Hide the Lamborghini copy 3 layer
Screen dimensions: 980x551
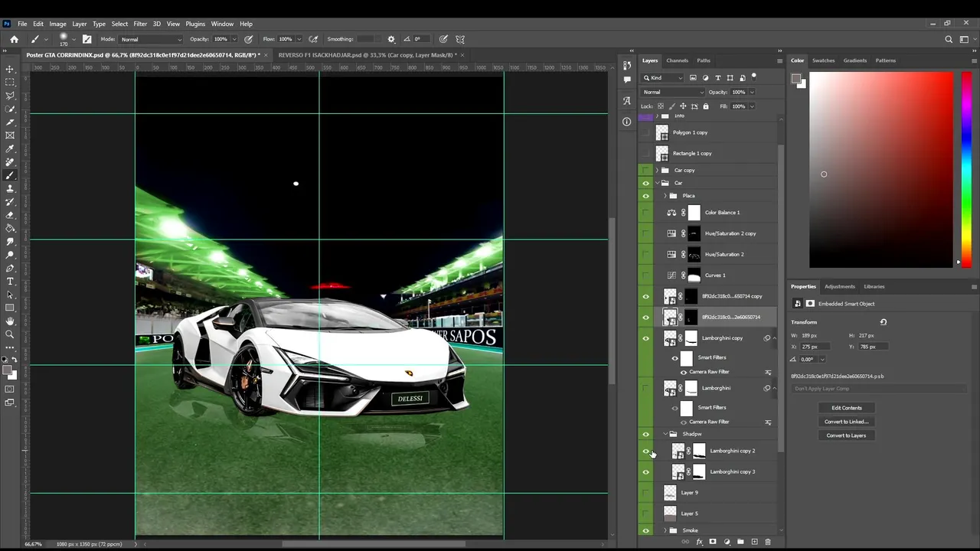(x=645, y=472)
